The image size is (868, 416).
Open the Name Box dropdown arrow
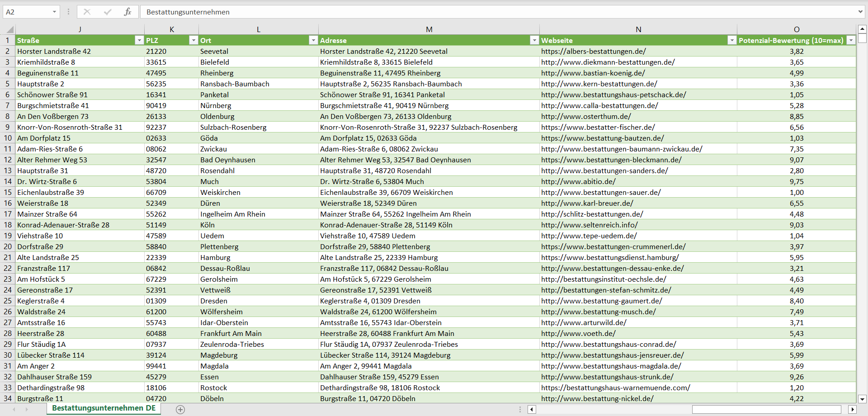click(54, 12)
